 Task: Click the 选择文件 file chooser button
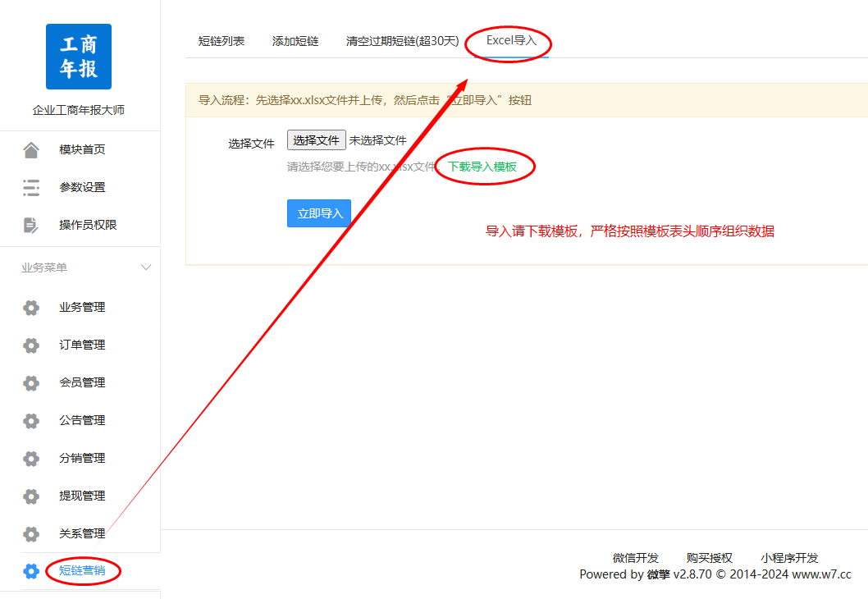316,140
